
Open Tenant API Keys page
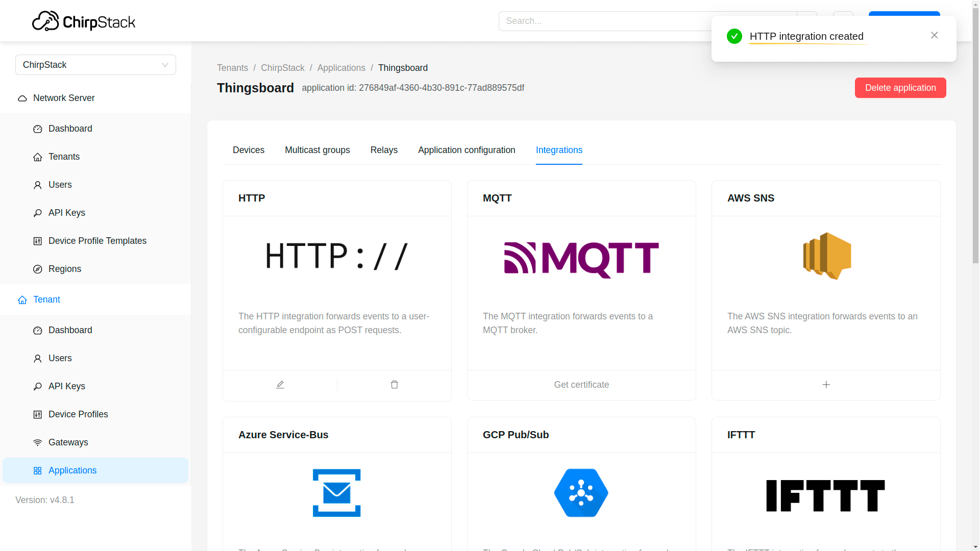click(x=66, y=386)
